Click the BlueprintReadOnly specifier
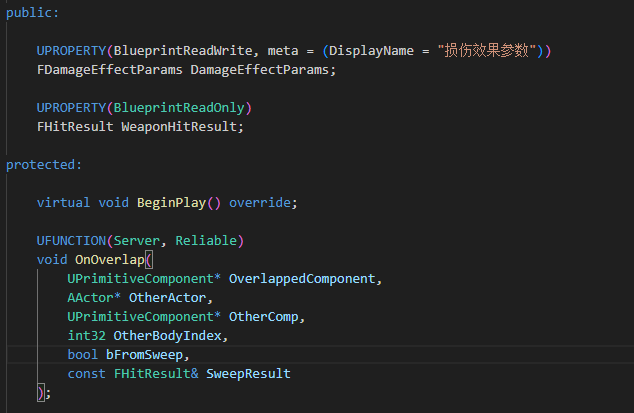 click(179, 108)
